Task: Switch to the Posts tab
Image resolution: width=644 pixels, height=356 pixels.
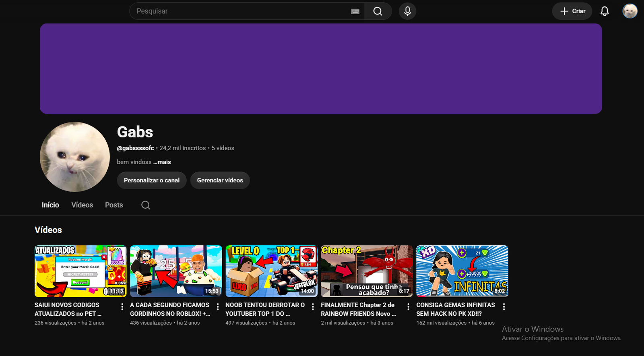Action: [114, 205]
